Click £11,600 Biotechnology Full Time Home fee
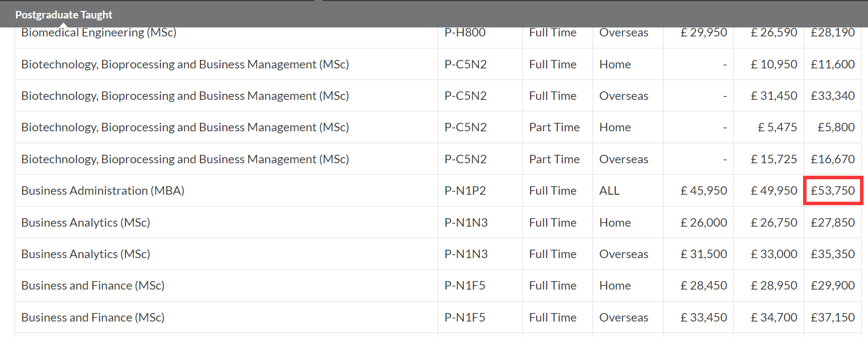The width and height of the screenshot is (868, 337). pyautogui.click(x=833, y=64)
